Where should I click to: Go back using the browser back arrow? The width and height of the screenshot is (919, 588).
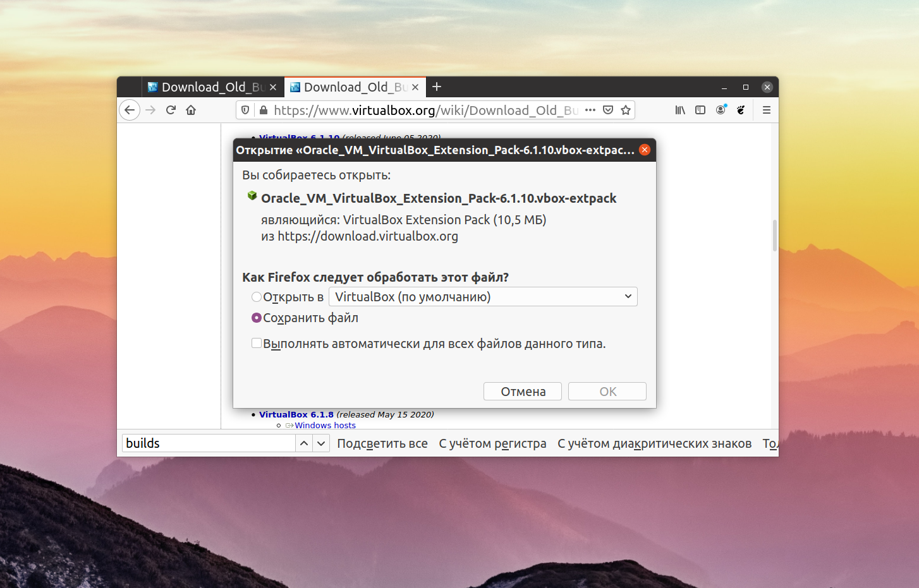130,110
